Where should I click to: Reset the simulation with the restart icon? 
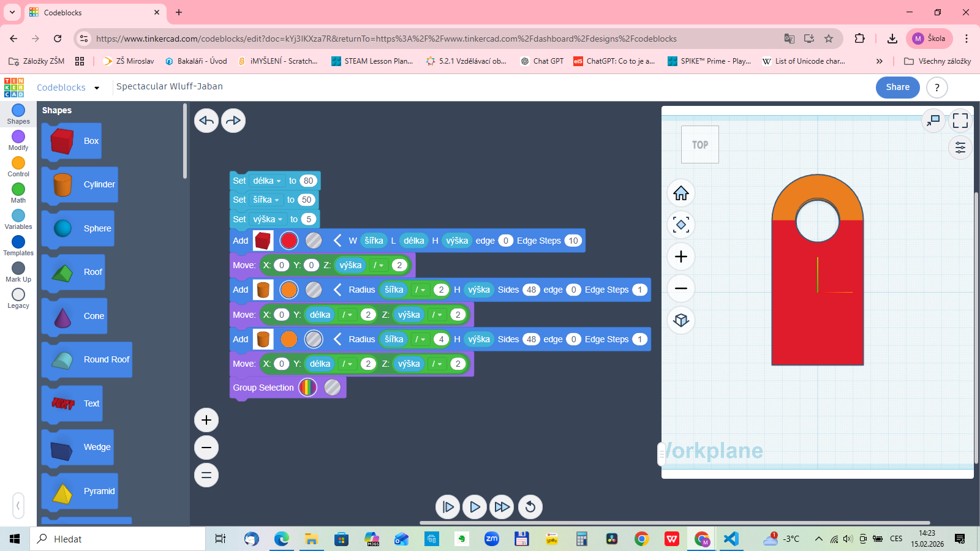(x=530, y=507)
